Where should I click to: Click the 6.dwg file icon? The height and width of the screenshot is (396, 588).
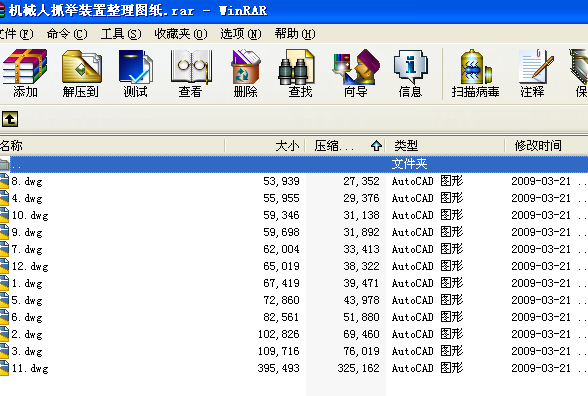[x=4, y=317]
